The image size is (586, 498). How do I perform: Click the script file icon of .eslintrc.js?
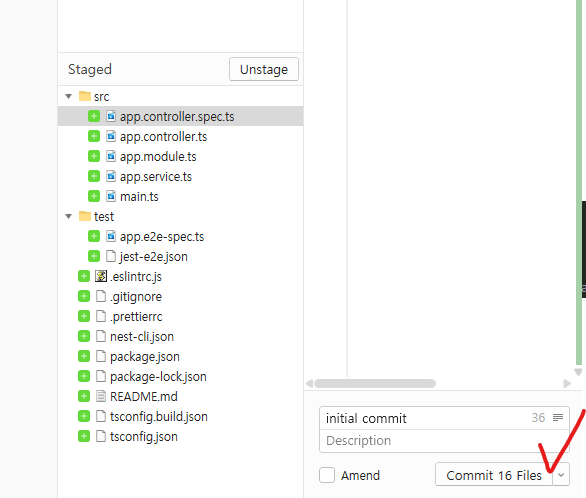tap(101, 276)
